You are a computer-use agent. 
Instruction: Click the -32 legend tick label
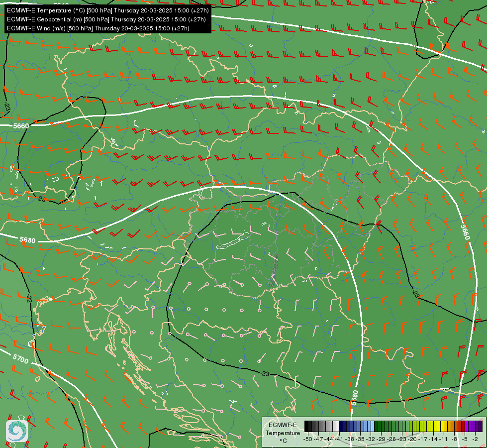point(371,440)
